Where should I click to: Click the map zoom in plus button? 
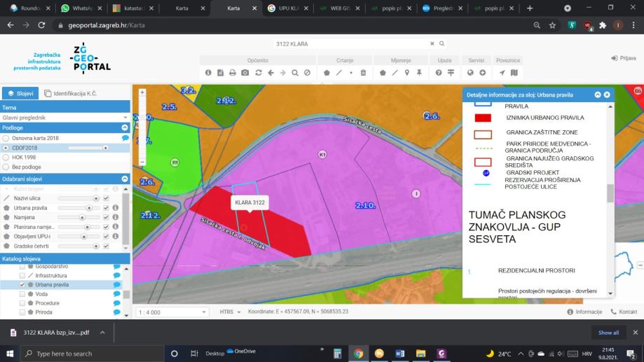tap(142, 92)
